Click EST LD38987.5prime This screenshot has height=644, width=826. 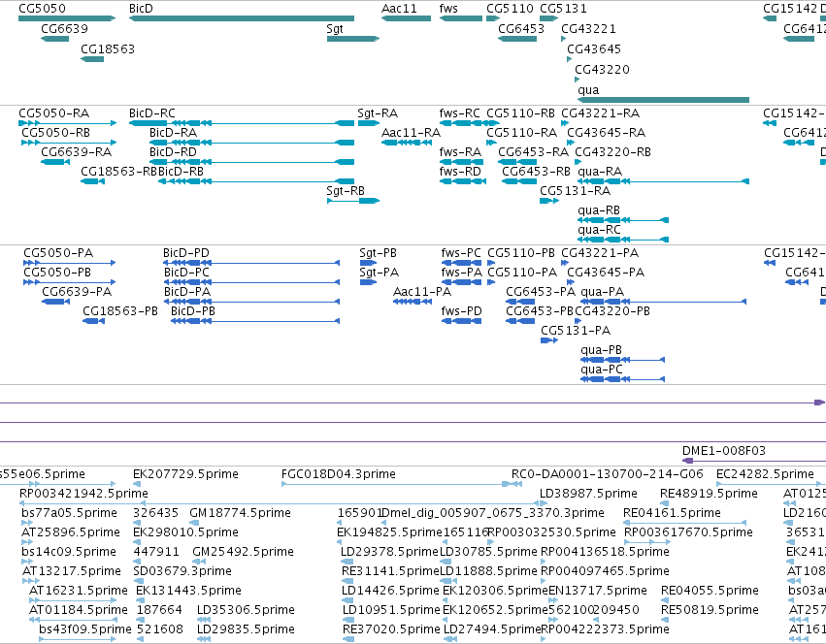pos(545,503)
